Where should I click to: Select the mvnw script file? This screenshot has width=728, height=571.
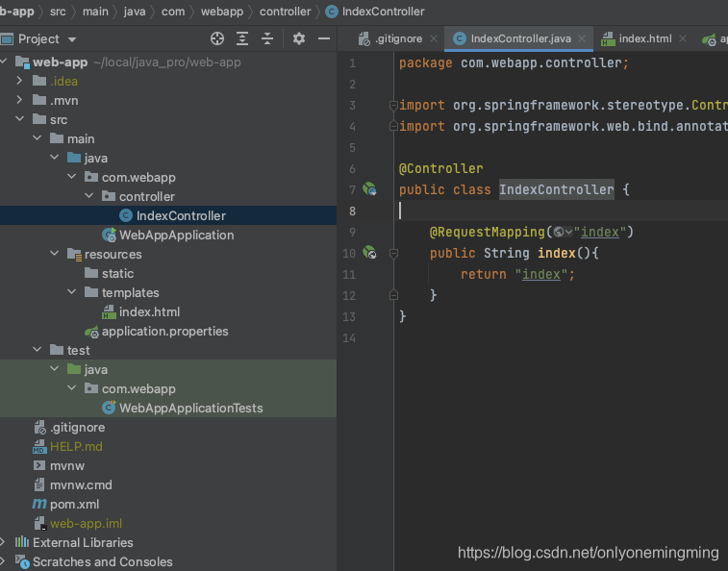(x=168, y=465)
